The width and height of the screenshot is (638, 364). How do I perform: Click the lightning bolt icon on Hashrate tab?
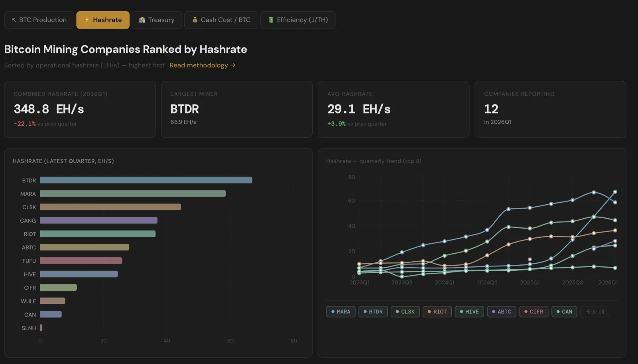pos(87,20)
